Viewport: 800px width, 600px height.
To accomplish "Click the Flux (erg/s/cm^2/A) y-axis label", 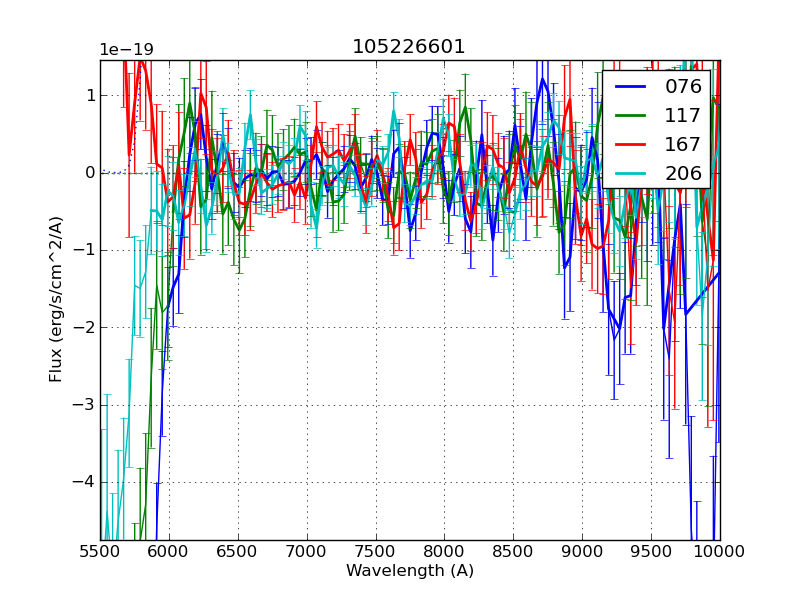I will click(x=57, y=299).
